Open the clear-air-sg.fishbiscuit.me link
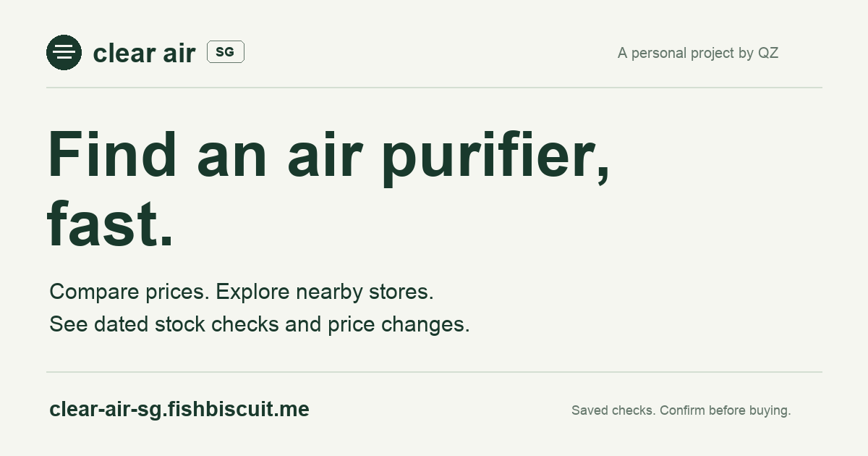 pos(179,410)
